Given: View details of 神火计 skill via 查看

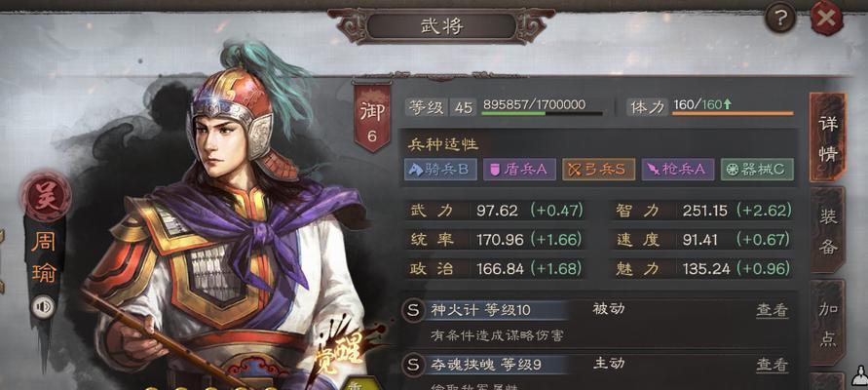Looking at the screenshot, I should [773, 311].
